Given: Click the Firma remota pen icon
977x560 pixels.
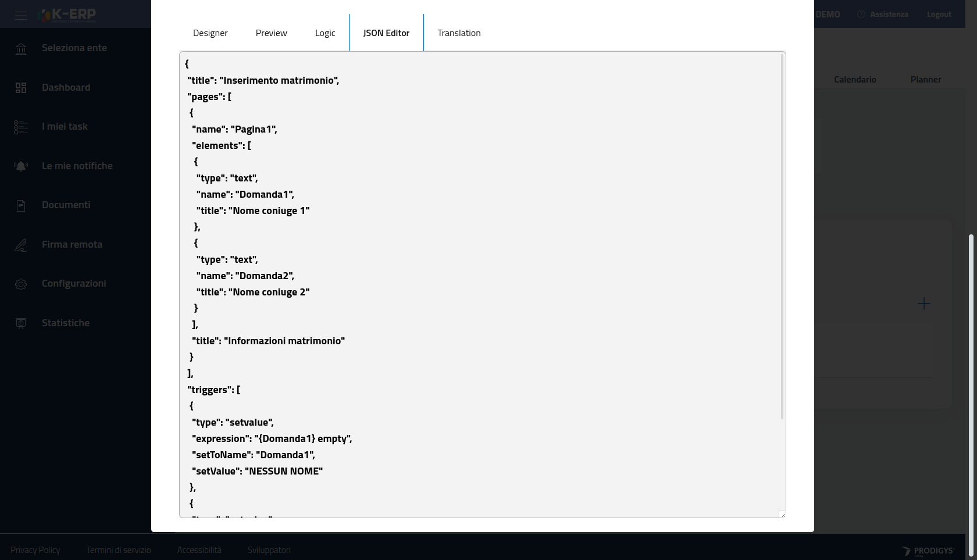Looking at the screenshot, I should pyautogui.click(x=21, y=245).
